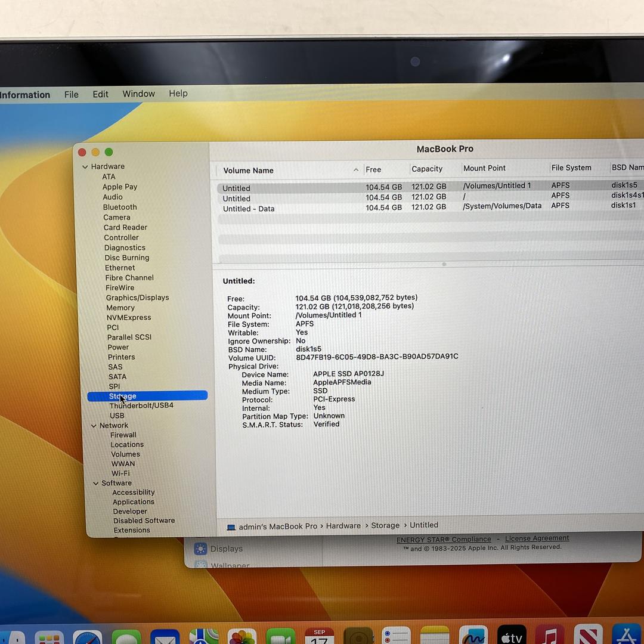
Task: Click ENERGY STAR Compliance link
Action: point(444,540)
